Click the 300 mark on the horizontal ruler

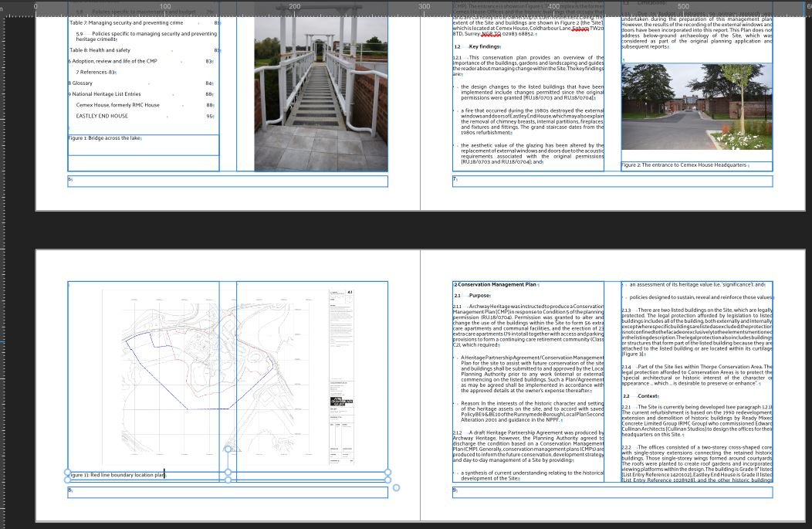424,6
